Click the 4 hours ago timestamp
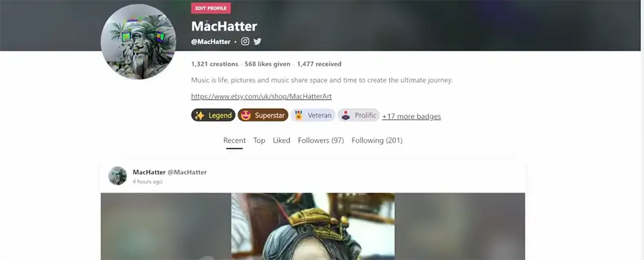 click(147, 181)
